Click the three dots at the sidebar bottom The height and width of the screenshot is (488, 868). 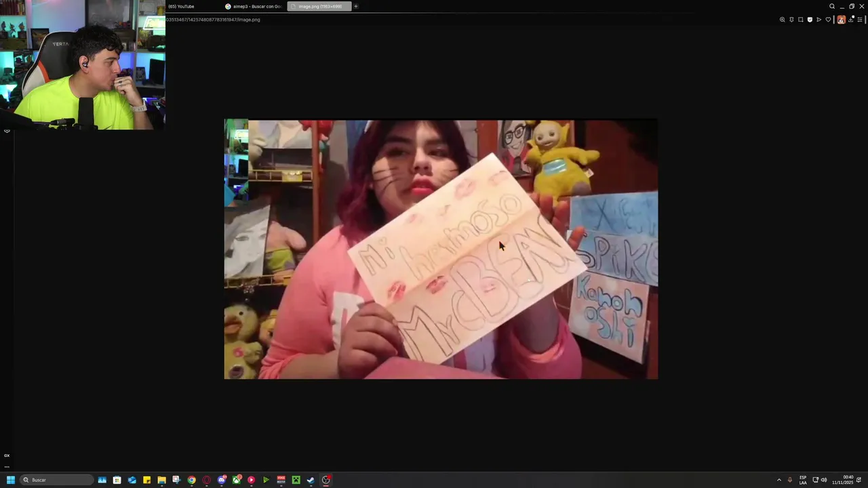coord(7,466)
